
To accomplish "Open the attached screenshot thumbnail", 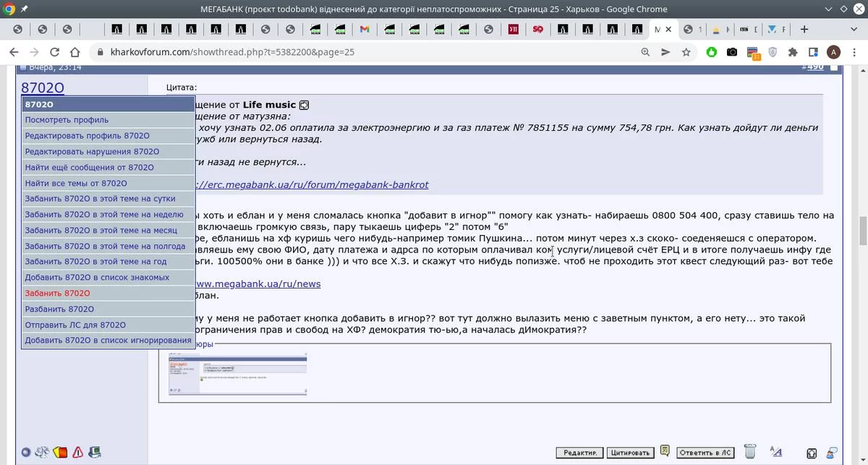I will click(237, 374).
